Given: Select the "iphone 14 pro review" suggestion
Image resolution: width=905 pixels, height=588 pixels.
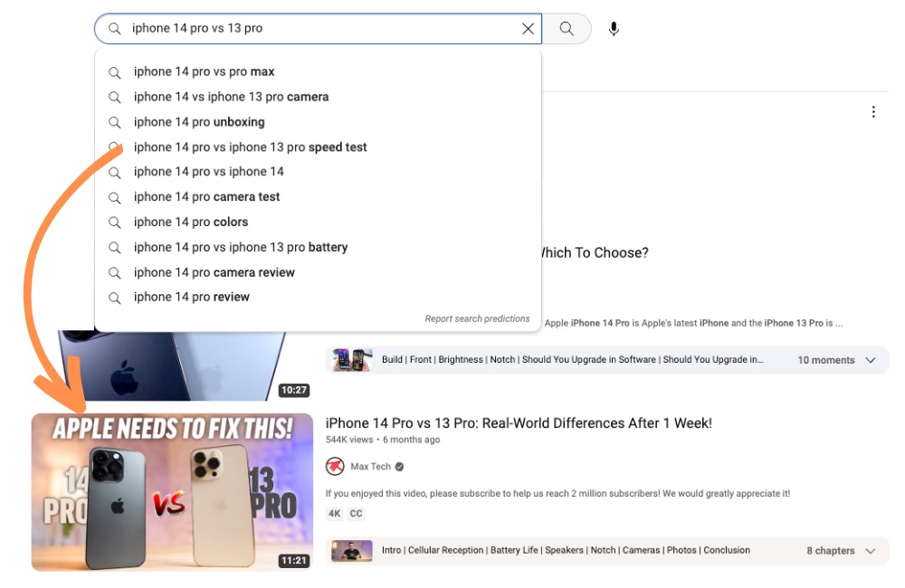Looking at the screenshot, I should click(x=318, y=298).
